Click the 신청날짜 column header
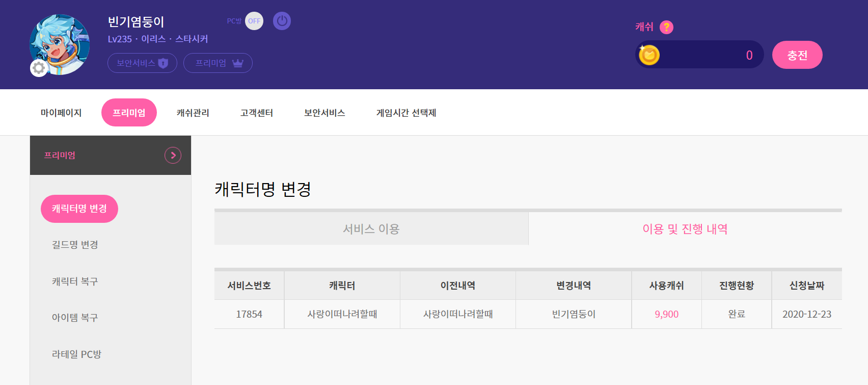 807,286
